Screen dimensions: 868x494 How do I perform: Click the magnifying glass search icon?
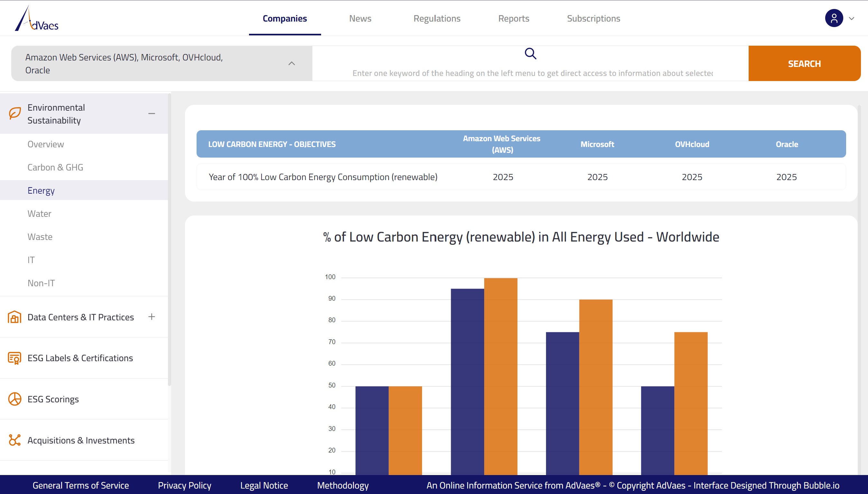pos(531,54)
